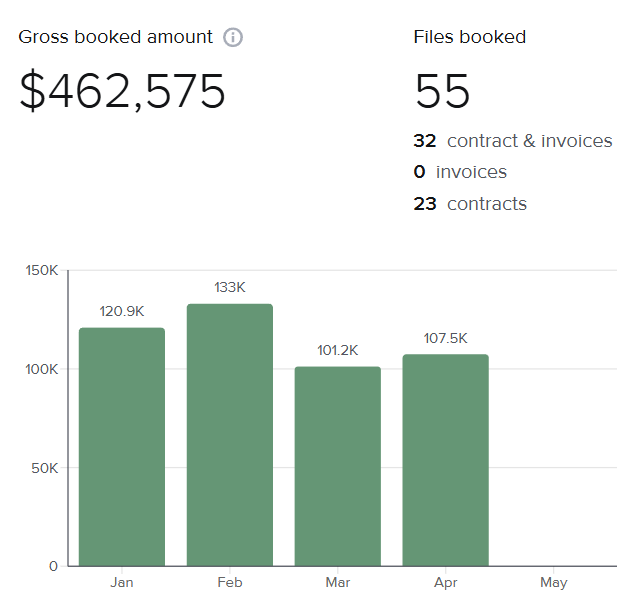Click the January bar in chart

click(x=122, y=446)
